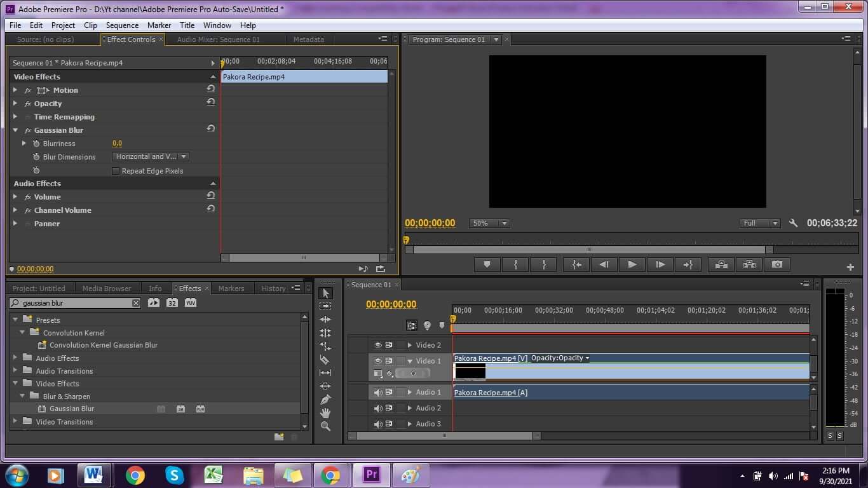Viewport: 868px width, 488px height.
Task: Click the Extract button in Program monitor
Action: (749, 264)
